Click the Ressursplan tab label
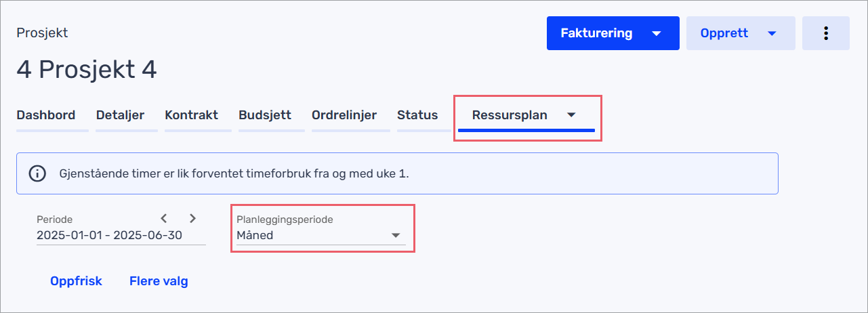This screenshot has height=313, width=868. pyautogui.click(x=510, y=115)
